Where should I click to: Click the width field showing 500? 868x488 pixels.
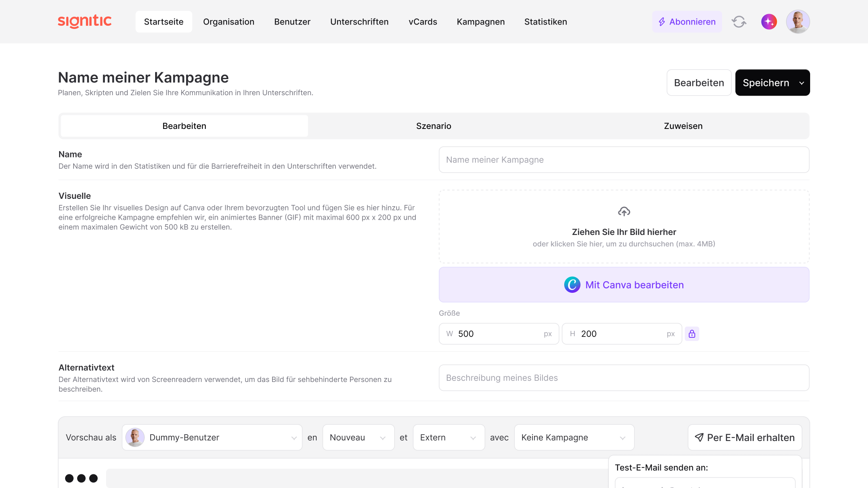click(499, 334)
